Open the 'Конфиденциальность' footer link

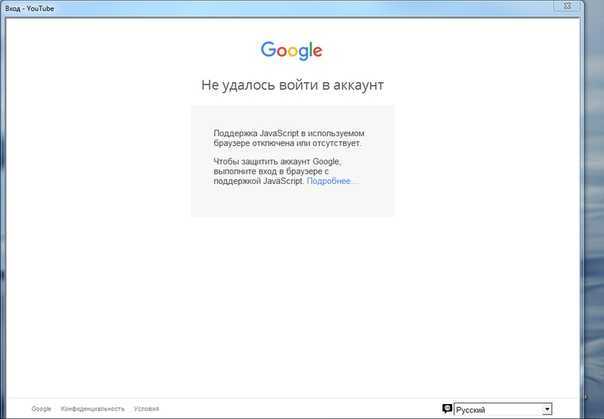click(92, 409)
